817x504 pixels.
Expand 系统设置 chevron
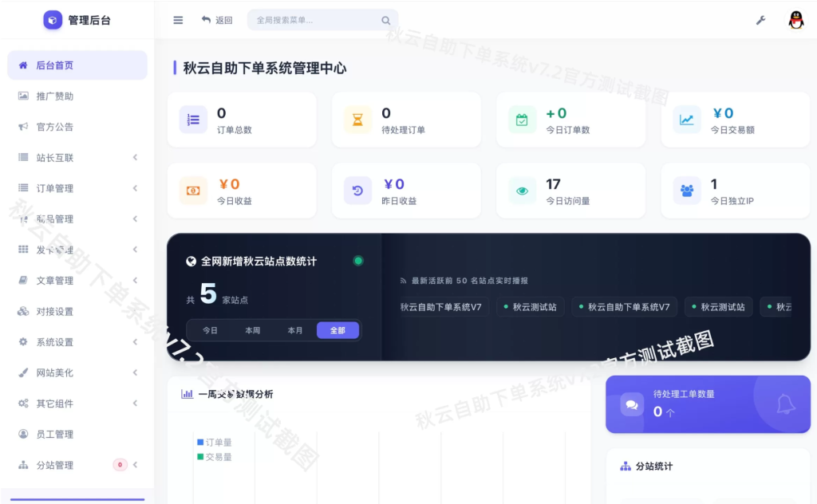coord(135,341)
